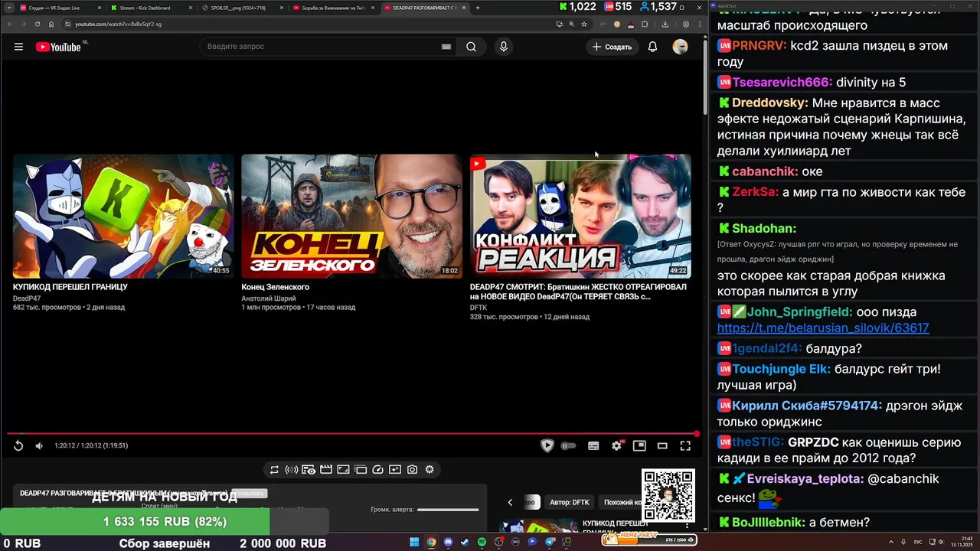
Task: Open the YouTube account avatar menu
Action: coord(680,47)
